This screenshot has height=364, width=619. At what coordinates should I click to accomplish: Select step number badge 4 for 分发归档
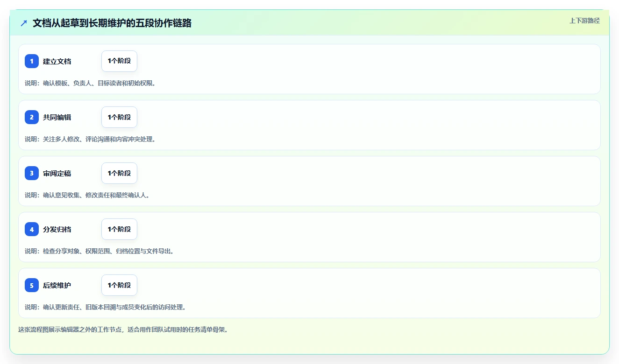pos(32,229)
